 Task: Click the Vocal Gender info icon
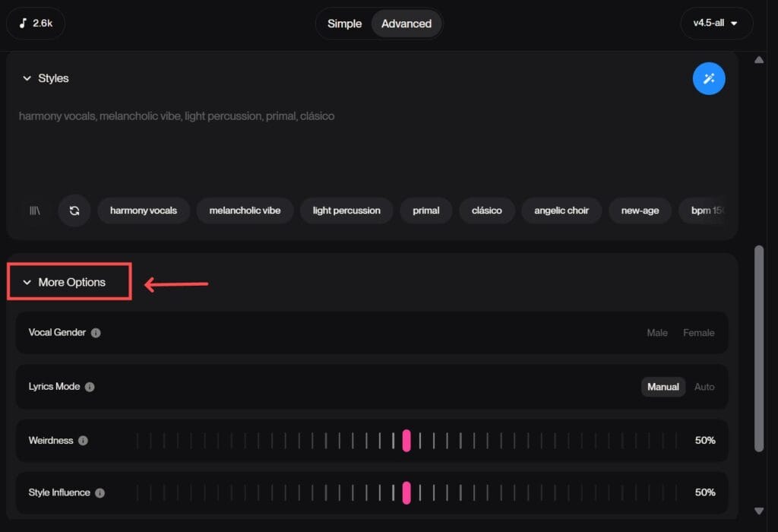96,333
